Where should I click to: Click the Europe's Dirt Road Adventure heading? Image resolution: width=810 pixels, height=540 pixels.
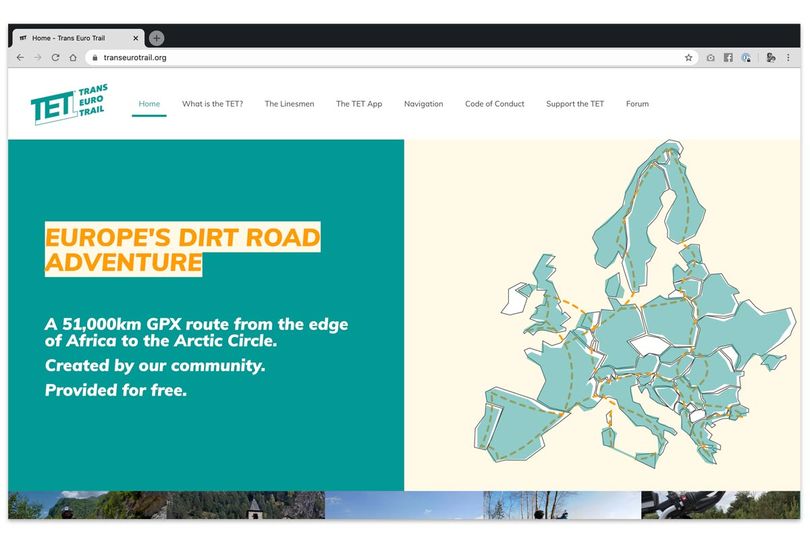pyautogui.click(x=182, y=249)
